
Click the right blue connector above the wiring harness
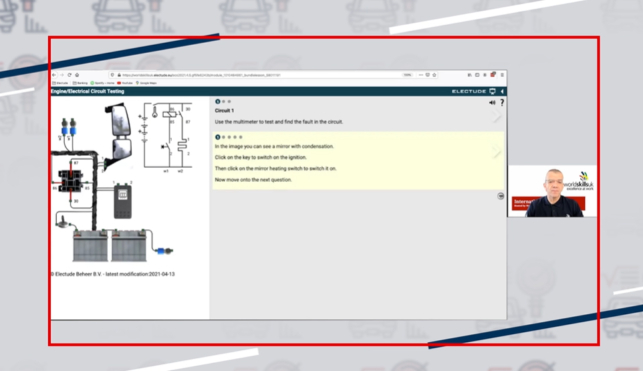(x=73, y=127)
